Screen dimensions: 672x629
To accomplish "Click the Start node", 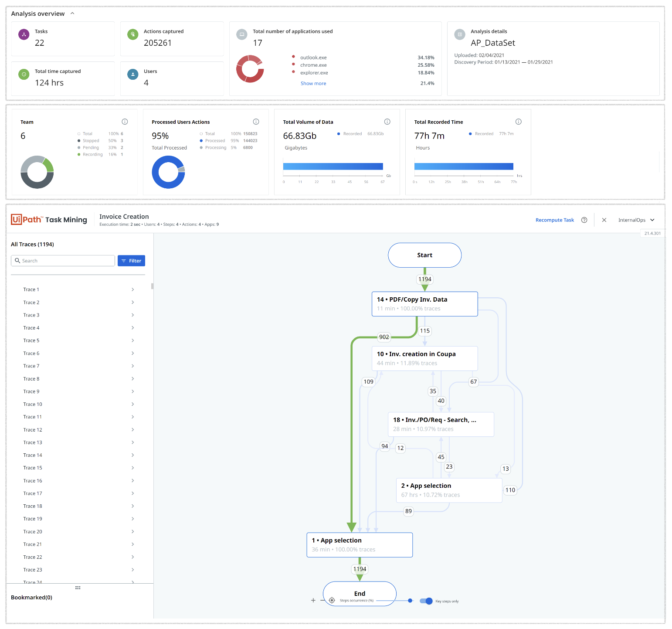I will pyautogui.click(x=425, y=255).
